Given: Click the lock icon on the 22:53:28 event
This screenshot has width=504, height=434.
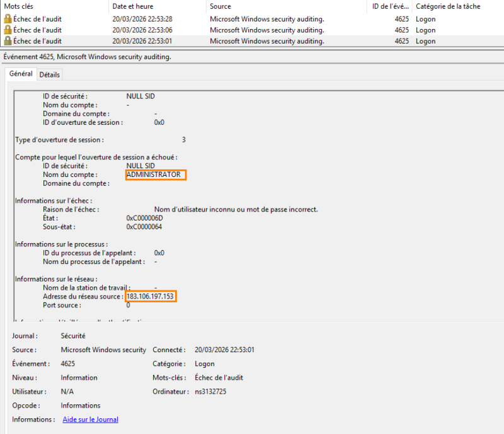Looking at the screenshot, I should pos(8,20).
